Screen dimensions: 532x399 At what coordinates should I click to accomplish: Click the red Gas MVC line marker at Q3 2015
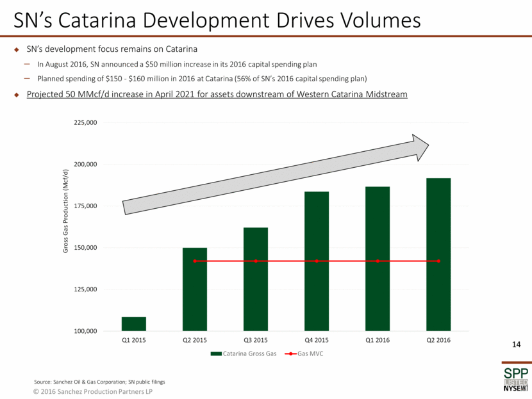tap(256, 261)
